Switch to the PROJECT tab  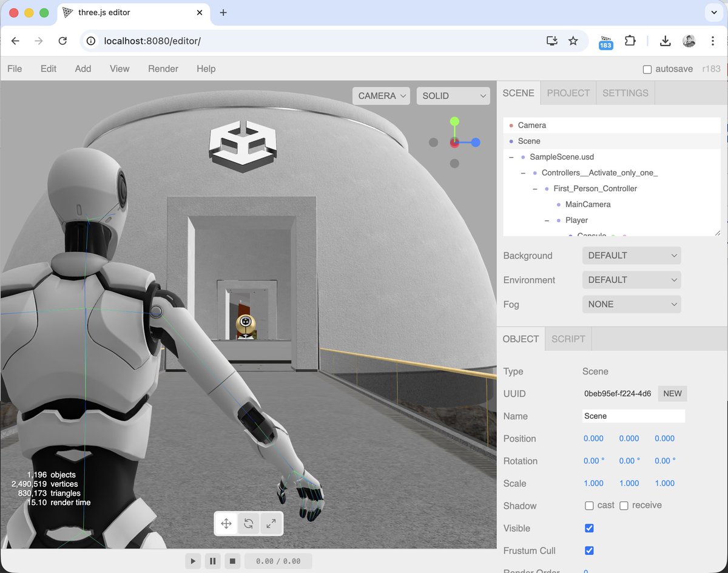pyautogui.click(x=568, y=93)
